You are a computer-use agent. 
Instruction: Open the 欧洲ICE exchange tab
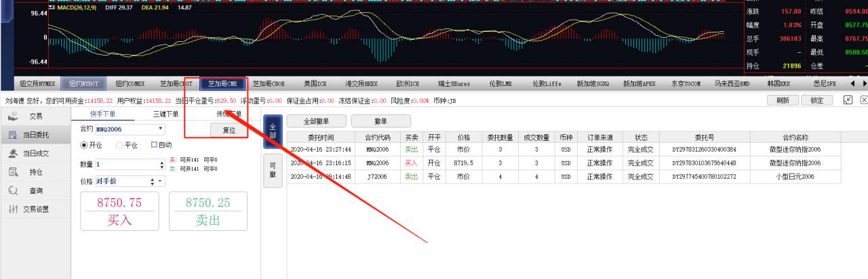(x=408, y=84)
